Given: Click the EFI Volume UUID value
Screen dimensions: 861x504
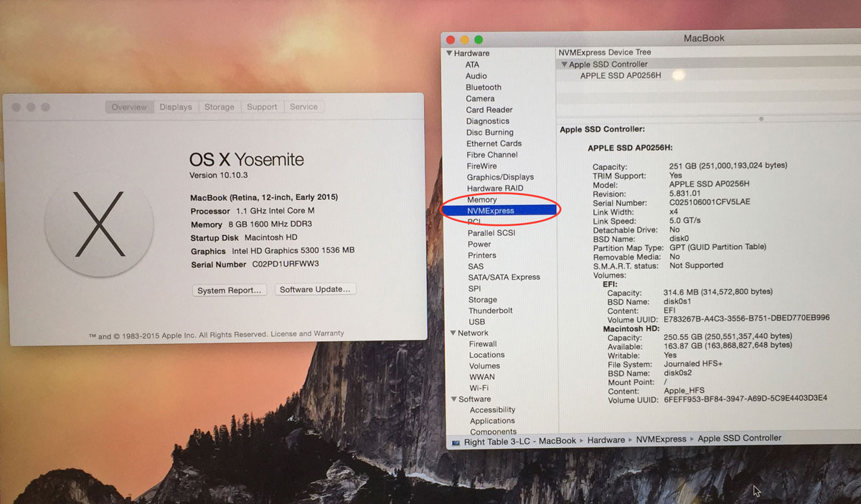Looking at the screenshot, I should [746, 318].
